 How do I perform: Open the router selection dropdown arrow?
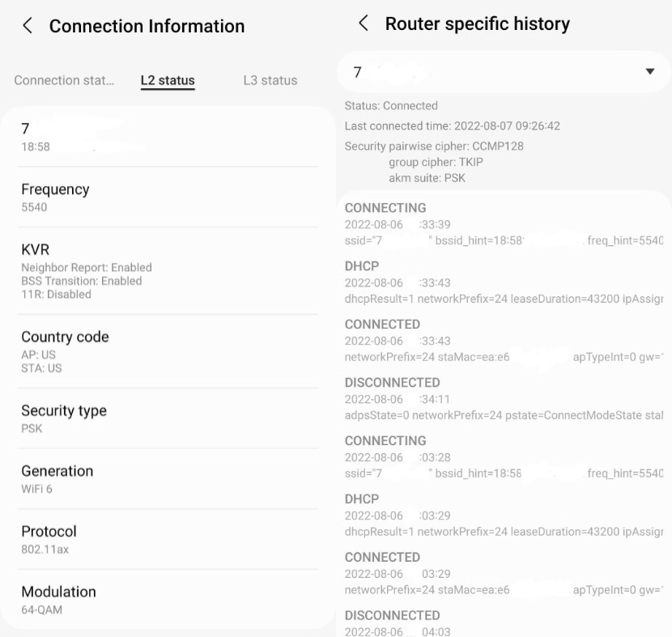pos(649,71)
